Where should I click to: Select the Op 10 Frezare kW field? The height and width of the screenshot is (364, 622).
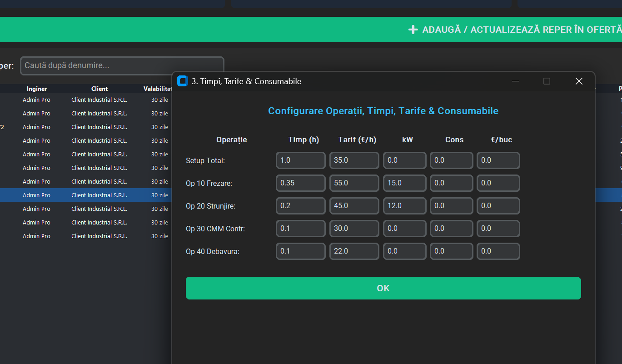pyautogui.click(x=405, y=183)
